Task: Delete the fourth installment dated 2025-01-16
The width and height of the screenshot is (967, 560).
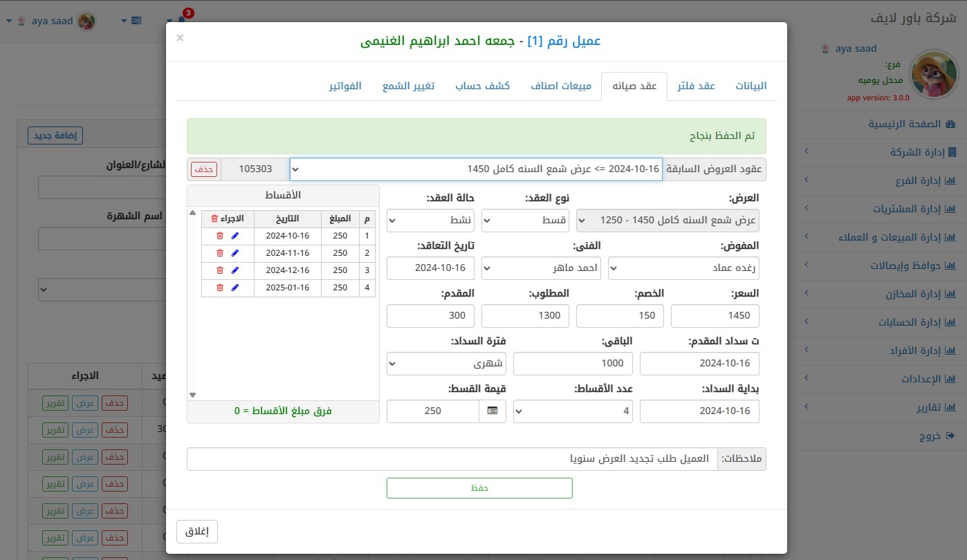Action: (220, 288)
